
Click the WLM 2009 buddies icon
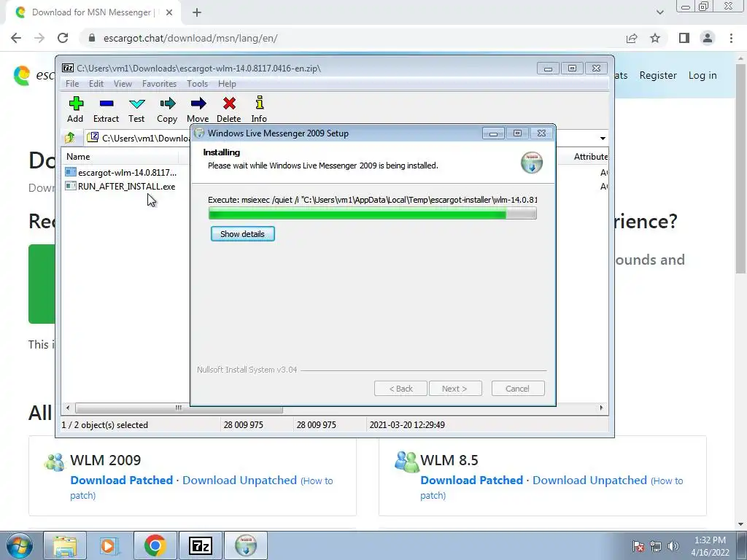[x=54, y=461]
